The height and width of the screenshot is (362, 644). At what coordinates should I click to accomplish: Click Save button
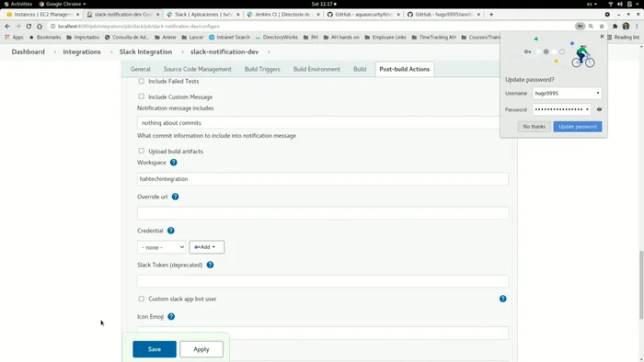(155, 349)
